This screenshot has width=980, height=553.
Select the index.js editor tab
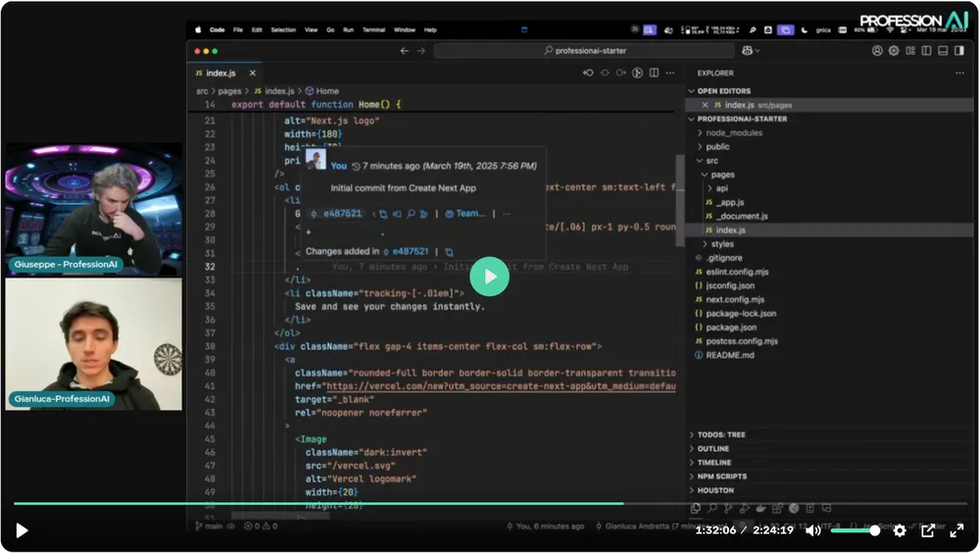click(220, 74)
